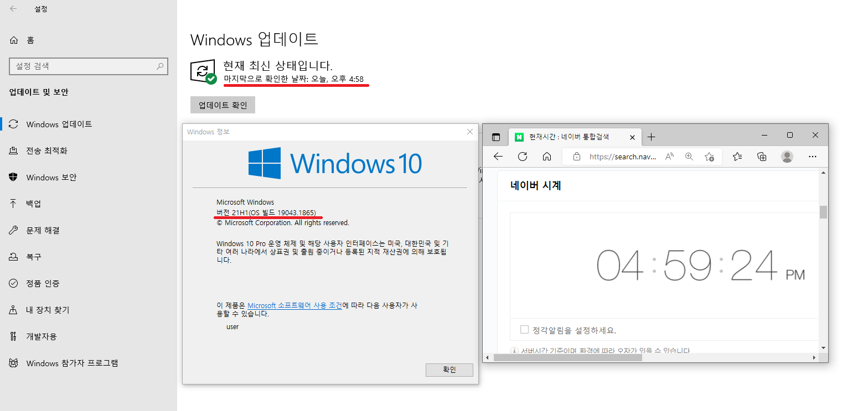Image resolution: width=868 pixels, height=411 pixels.
Task: Add this page to favorites star icon
Action: tap(709, 157)
